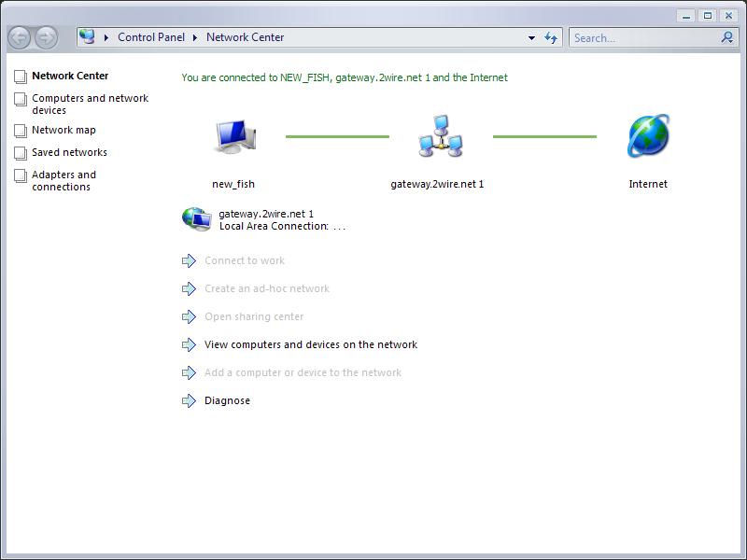Click the Forward navigation arrow button
Viewport: 747px width, 560px height.
[46, 37]
